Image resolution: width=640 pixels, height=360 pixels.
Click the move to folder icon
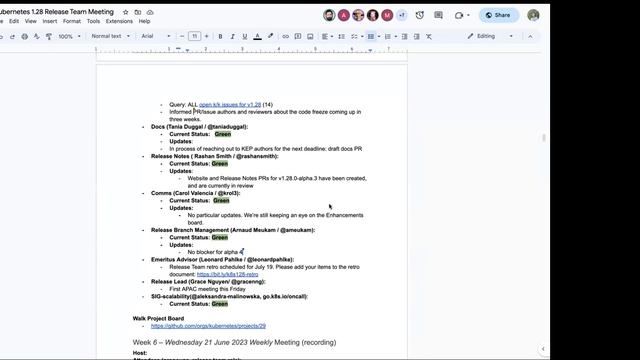click(x=138, y=12)
